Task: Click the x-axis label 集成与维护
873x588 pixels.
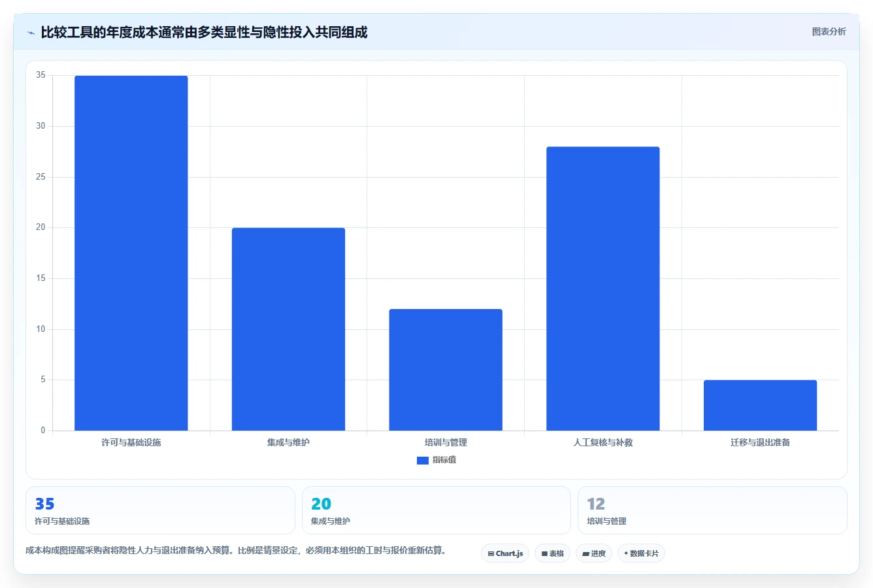Action: 288,442
